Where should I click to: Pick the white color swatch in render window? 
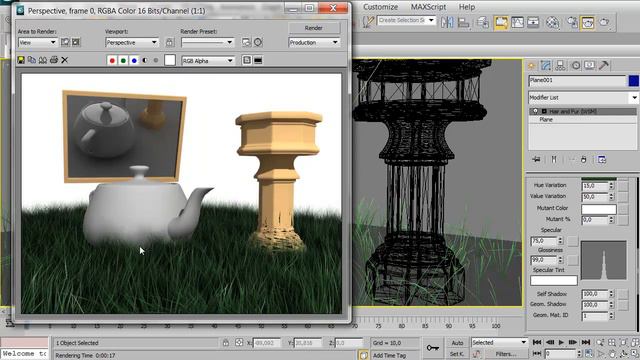[x=170, y=60]
